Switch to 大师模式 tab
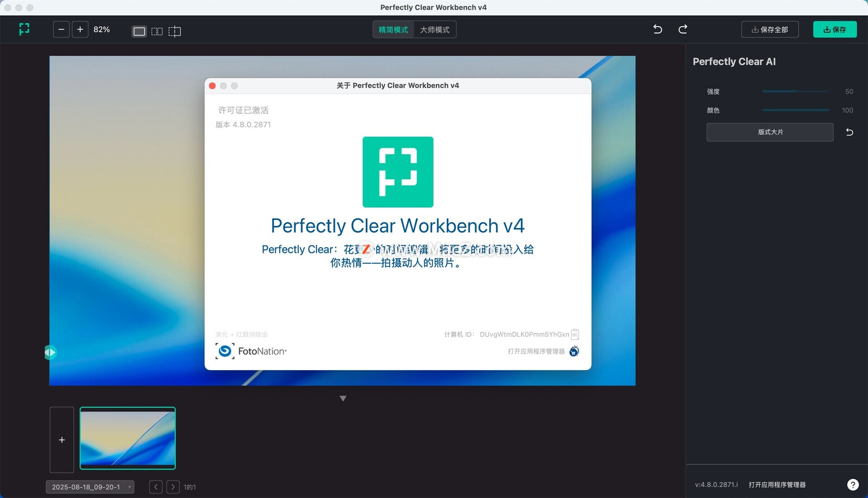 [434, 29]
